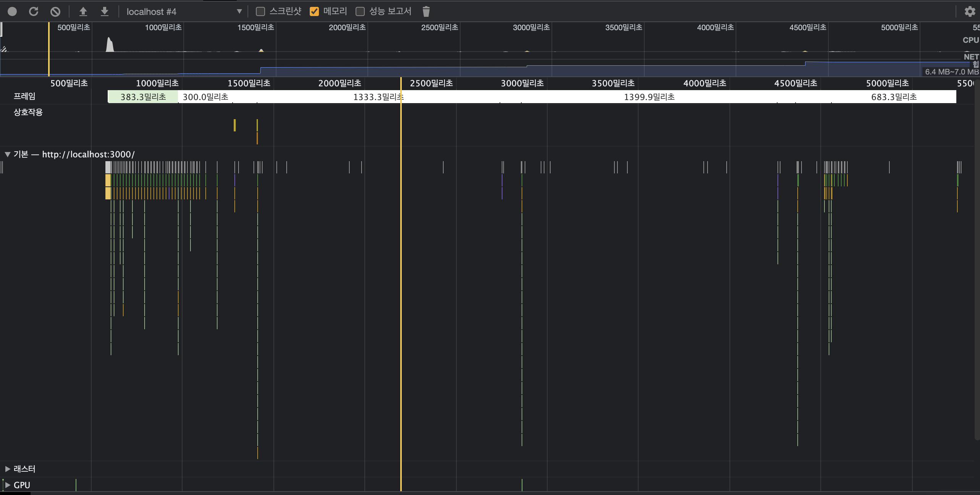This screenshot has width=980, height=495.
Task: Open the localhost #4 recording dropdown
Action: (x=184, y=11)
